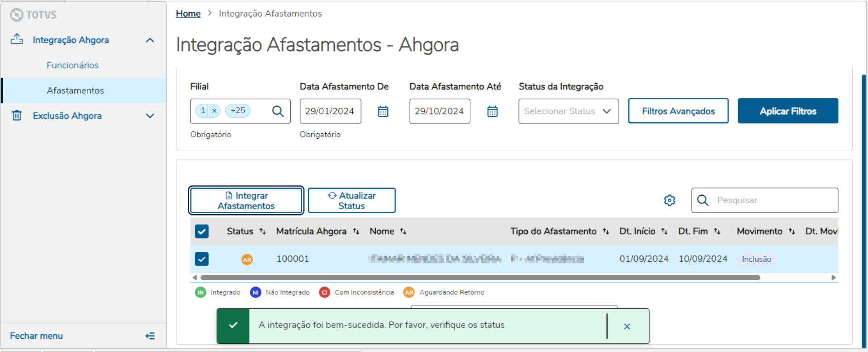
Task: Expand the Exclusão Ahgora menu section
Action: (150, 116)
